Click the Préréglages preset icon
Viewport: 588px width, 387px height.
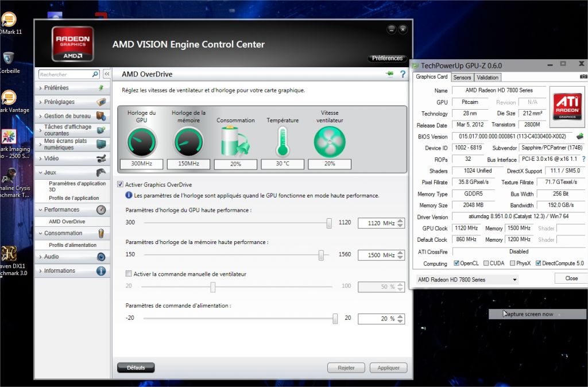point(101,102)
